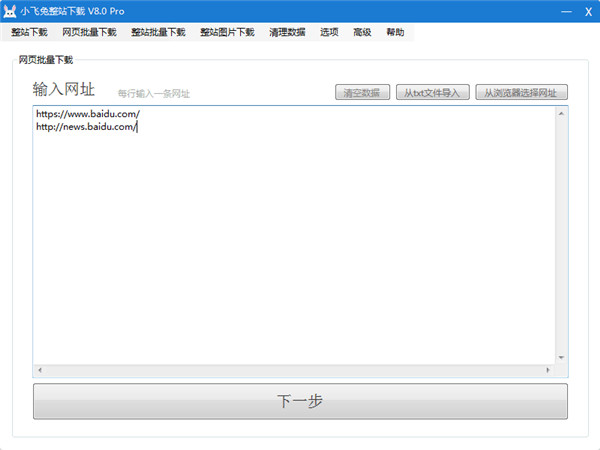Select the 整站批量下载 menu item
This screenshot has width=600, height=450.
pyautogui.click(x=158, y=32)
